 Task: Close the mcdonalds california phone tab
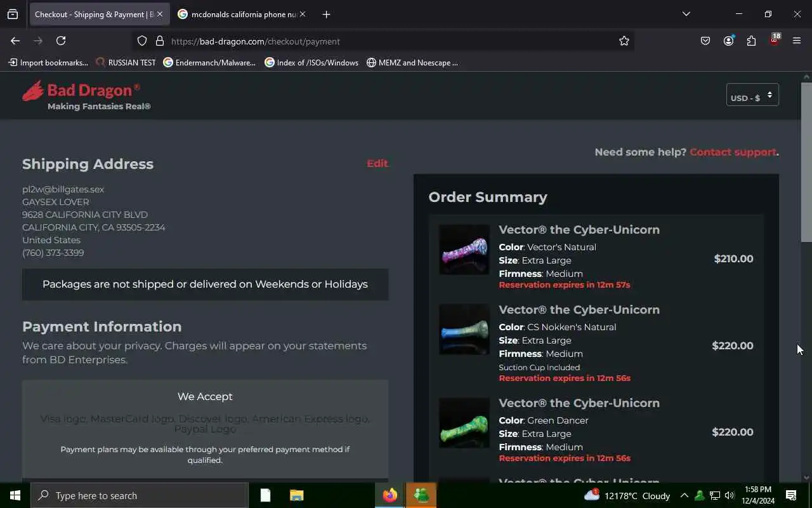coord(303,14)
